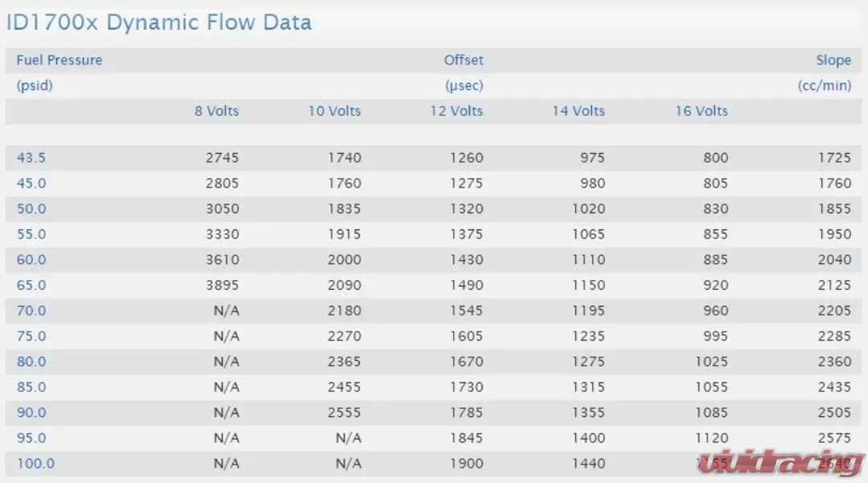Screen dimensions: 868x483
Task: Click the 43.5 fuel pressure row label
Action: 31,158
